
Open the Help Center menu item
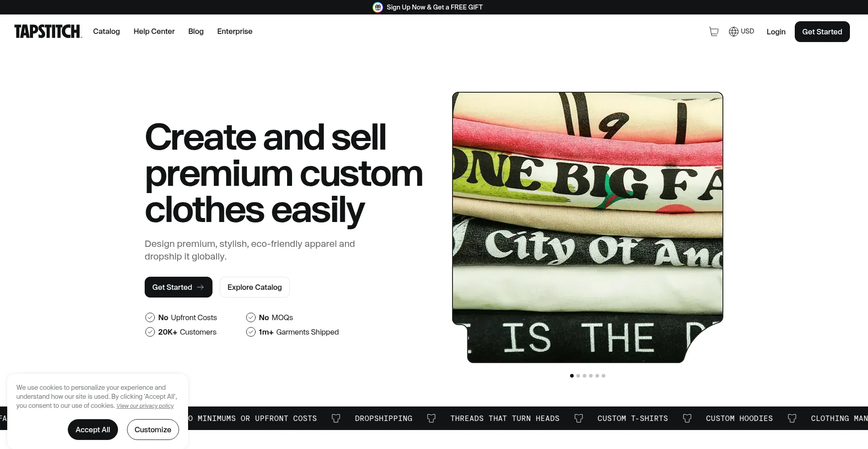pyautogui.click(x=154, y=31)
